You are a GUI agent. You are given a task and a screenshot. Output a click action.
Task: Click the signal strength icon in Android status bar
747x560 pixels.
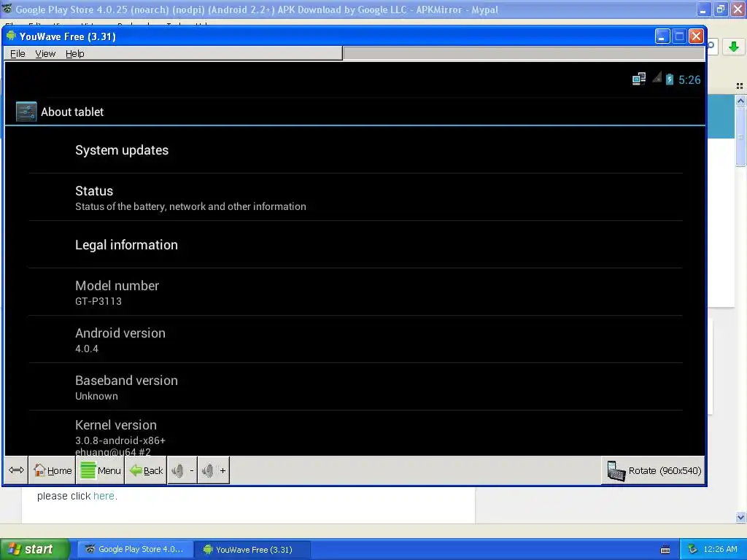point(657,77)
